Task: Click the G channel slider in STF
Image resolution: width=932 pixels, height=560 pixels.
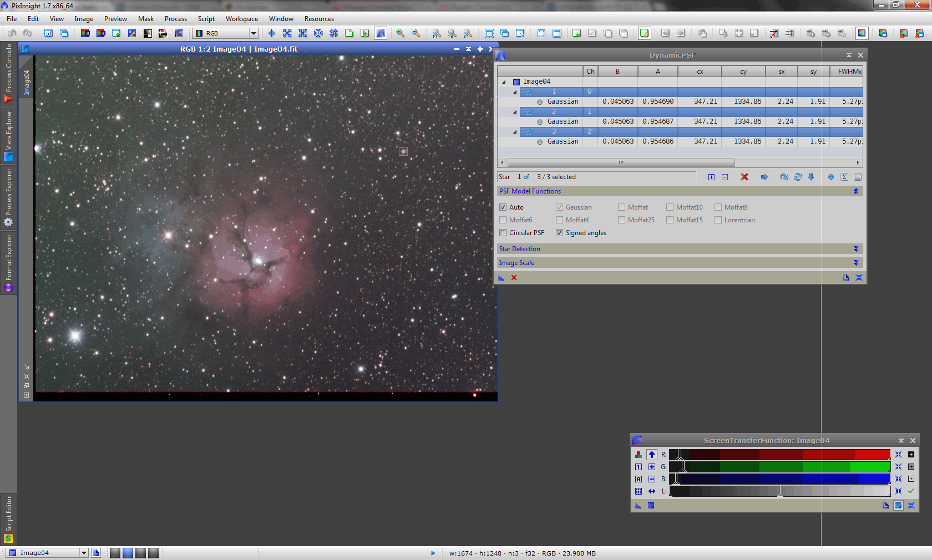Action: click(x=779, y=467)
